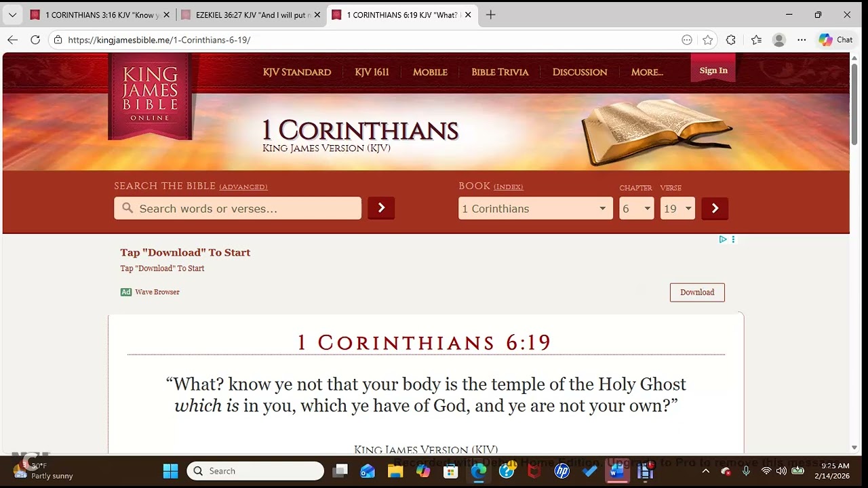The height and width of the screenshot is (488, 868).
Task: Open Task View from the taskbar
Action: pos(340,471)
